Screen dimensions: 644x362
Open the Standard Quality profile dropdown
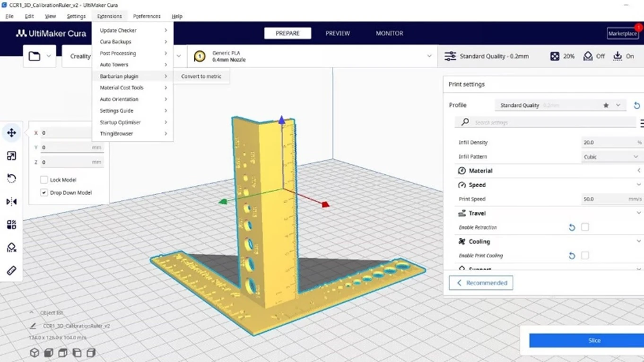click(561, 105)
